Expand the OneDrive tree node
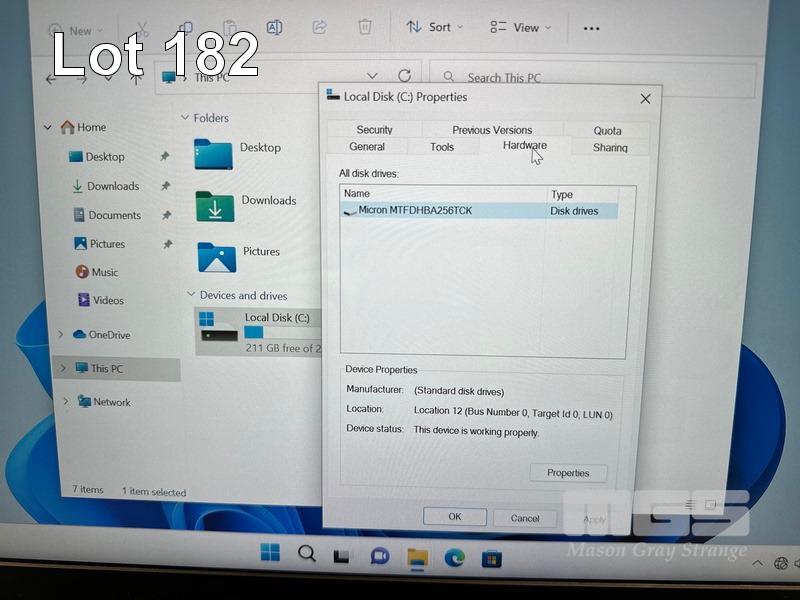The image size is (800, 600). [61, 335]
